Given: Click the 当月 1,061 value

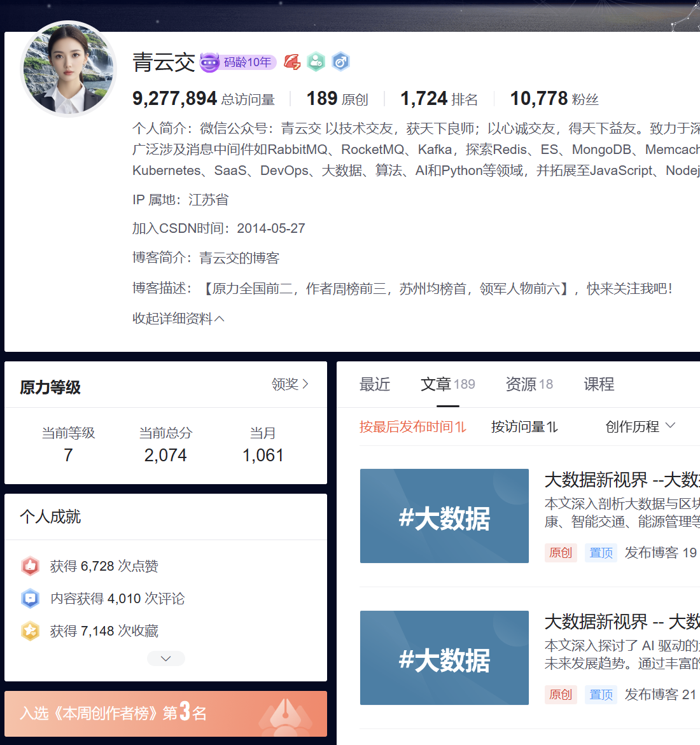Looking at the screenshot, I should coord(263,455).
